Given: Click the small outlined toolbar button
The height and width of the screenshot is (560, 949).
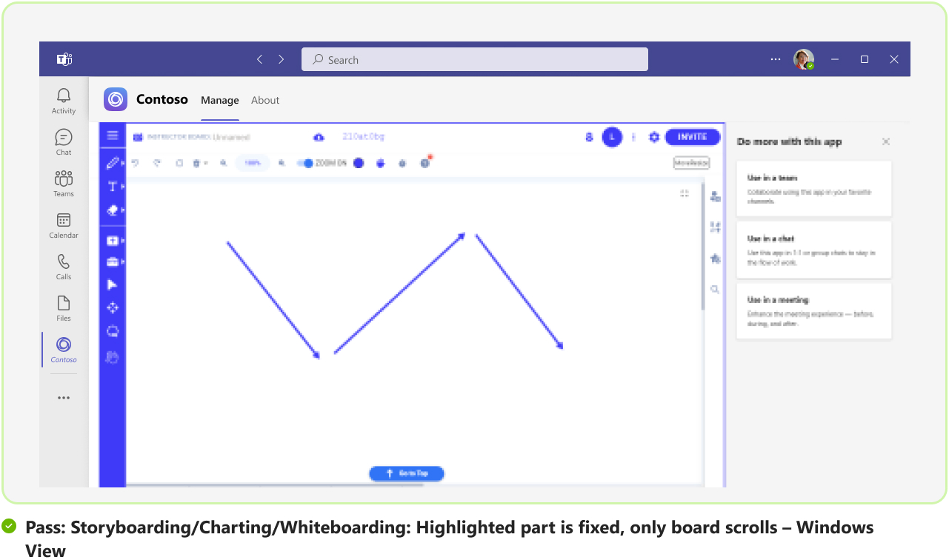Looking at the screenshot, I should click(x=691, y=163).
